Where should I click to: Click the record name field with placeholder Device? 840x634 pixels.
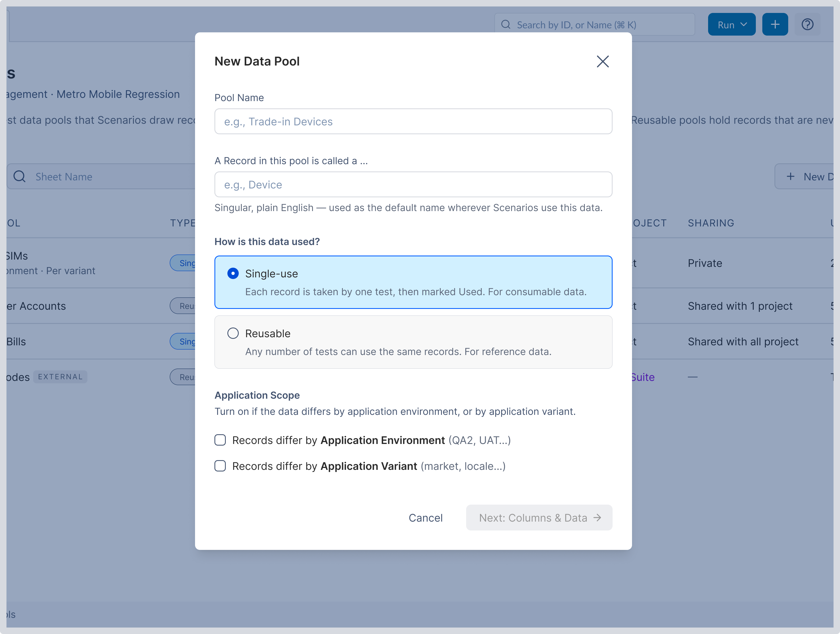pos(413,184)
